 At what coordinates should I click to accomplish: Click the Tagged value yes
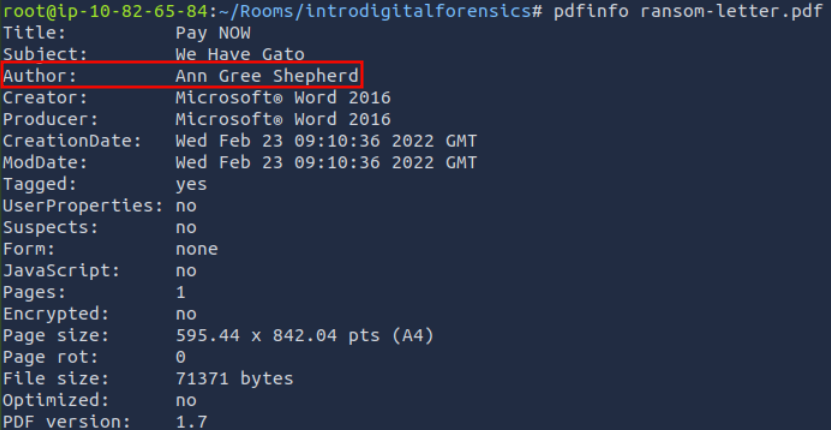[x=191, y=184]
